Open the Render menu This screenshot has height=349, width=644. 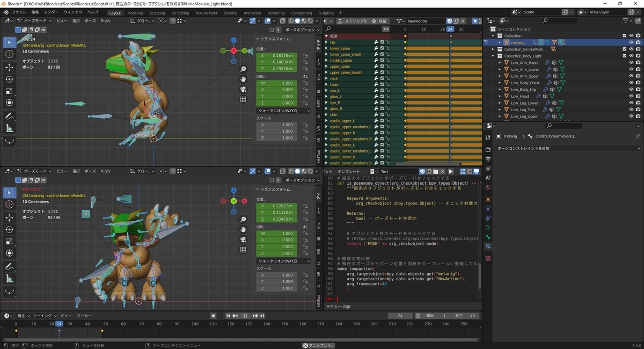[52, 12]
